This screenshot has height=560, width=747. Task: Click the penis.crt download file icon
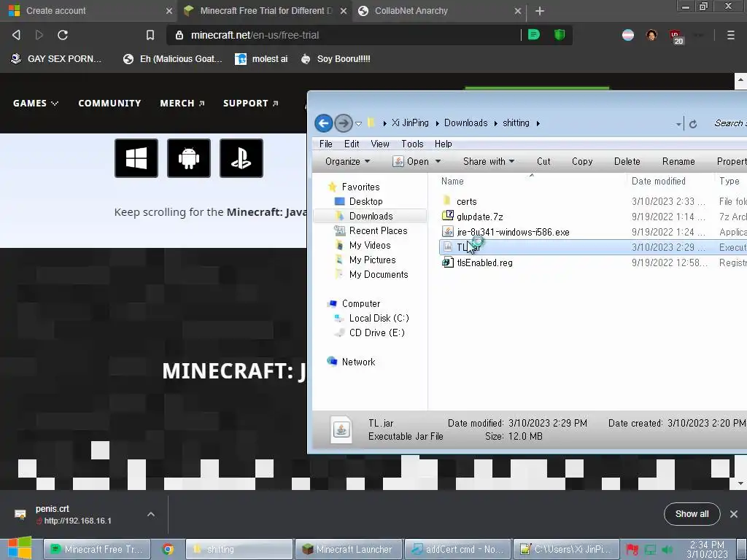coord(20,514)
